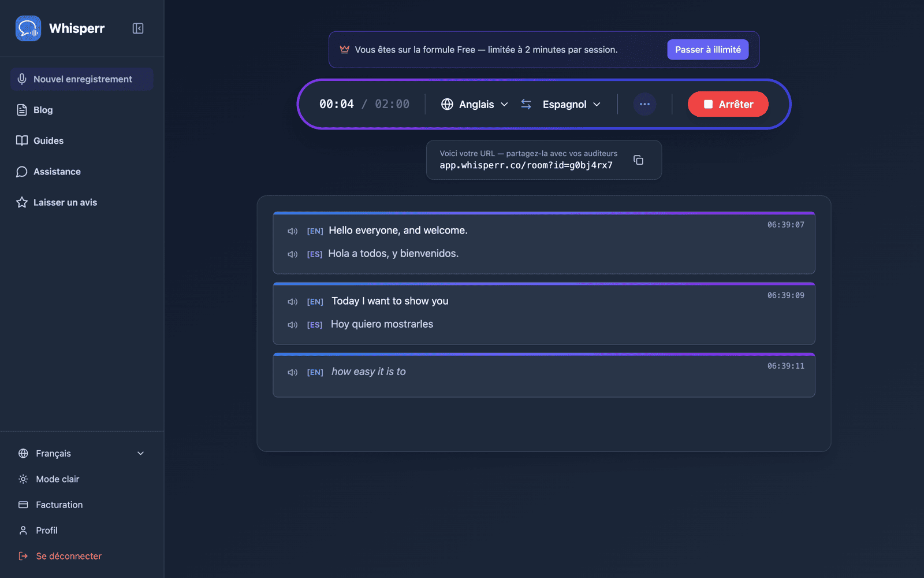Click the Whisperr logo icon

pos(28,28)
